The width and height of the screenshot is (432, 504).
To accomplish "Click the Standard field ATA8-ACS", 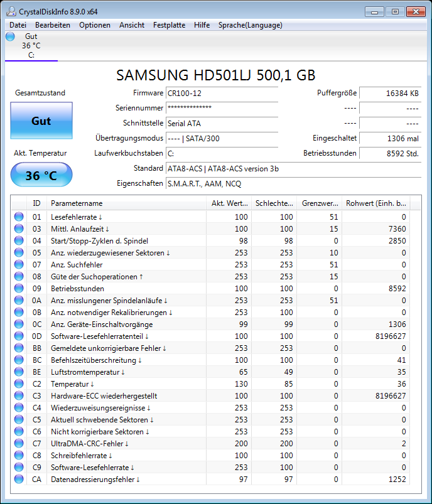I will coord(293,168).
